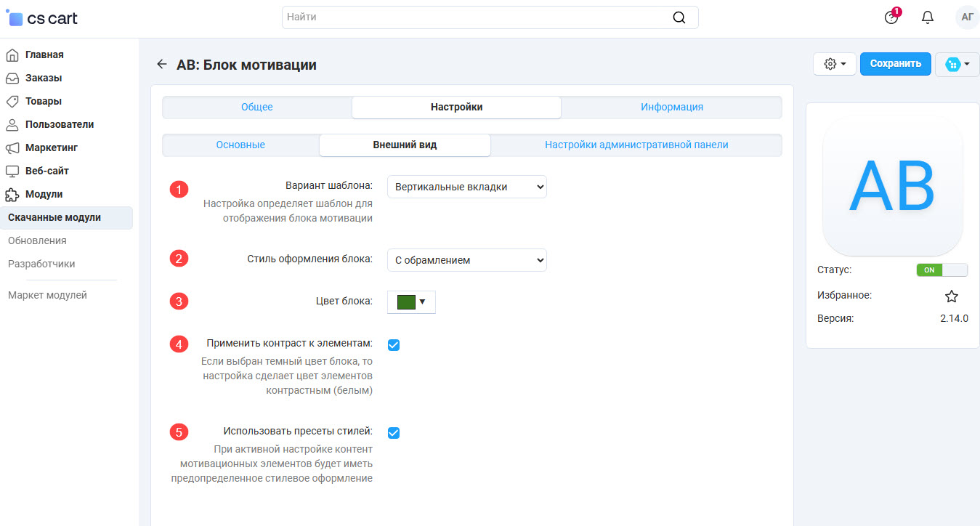Screen dimensions: 980x526
Task: Click the back arrow next to module title
Action: [161, 65]
